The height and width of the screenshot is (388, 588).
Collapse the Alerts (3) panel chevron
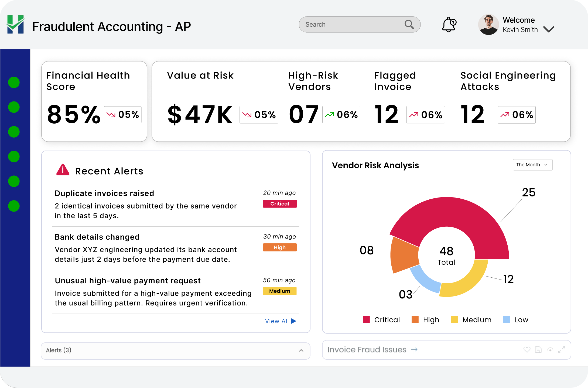coord(301,350)
